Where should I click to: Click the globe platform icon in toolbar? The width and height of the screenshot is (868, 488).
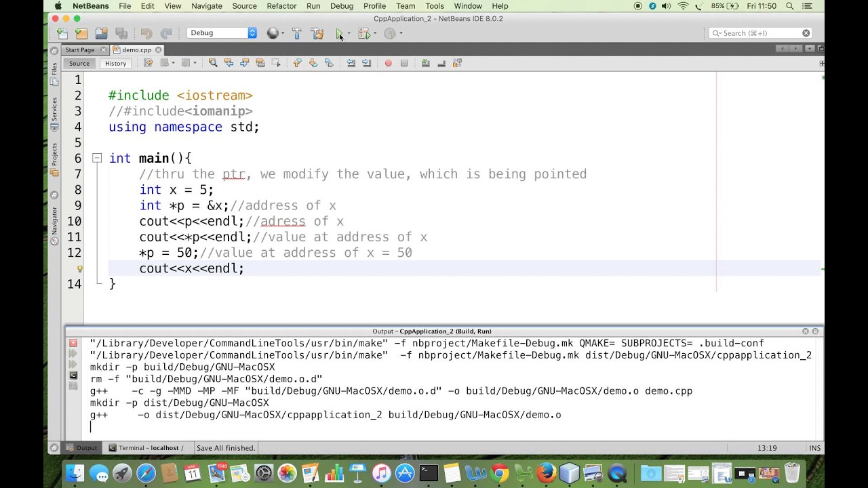point(273,33)
